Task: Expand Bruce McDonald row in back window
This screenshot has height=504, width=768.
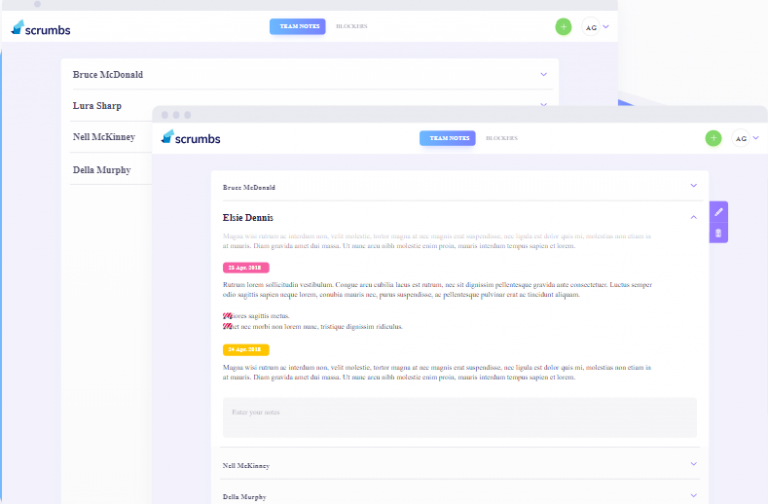Action: coord(544,74)
